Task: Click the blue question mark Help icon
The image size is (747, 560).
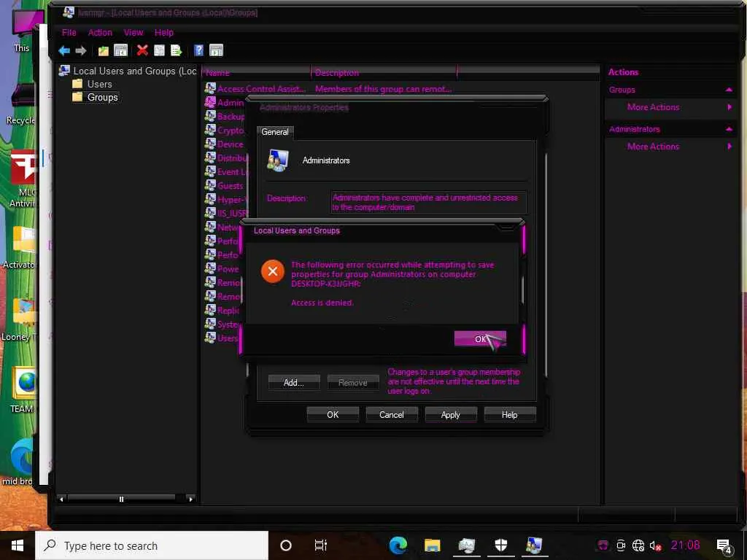Action: pyautogui.click(x=198, y=50)
